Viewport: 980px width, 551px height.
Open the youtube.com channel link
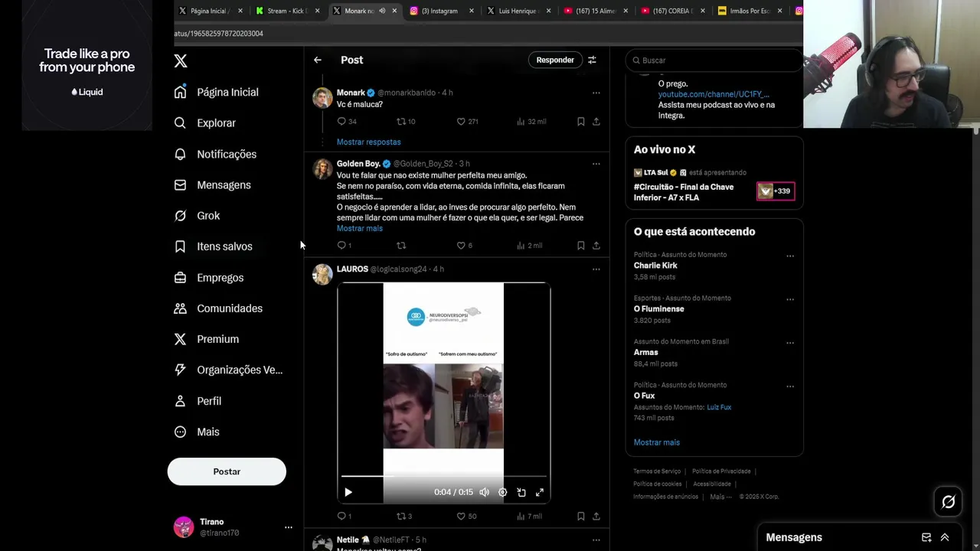[x=714, y=94]
